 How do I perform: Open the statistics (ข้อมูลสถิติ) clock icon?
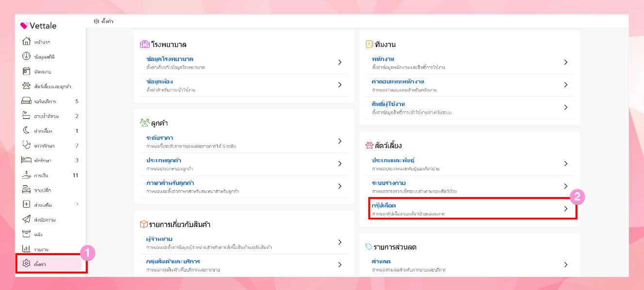point(27,57)
